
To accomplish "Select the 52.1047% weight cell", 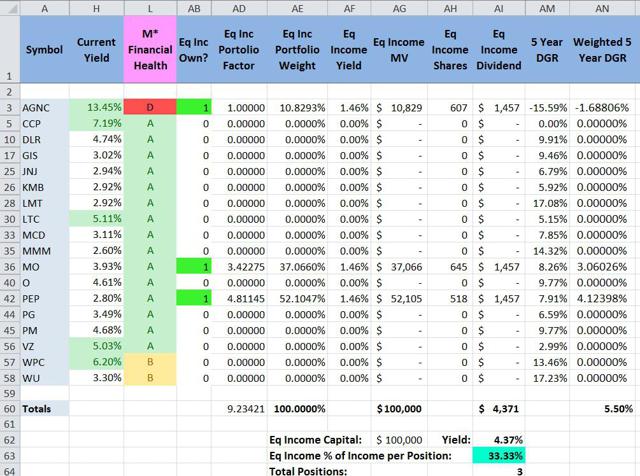I will point(297,299).
